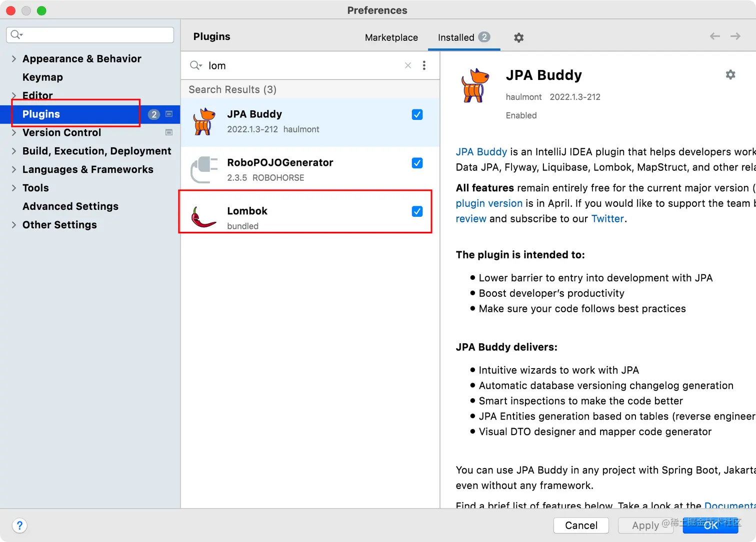Click the haulmont vendor name in details

click(523, 97)
